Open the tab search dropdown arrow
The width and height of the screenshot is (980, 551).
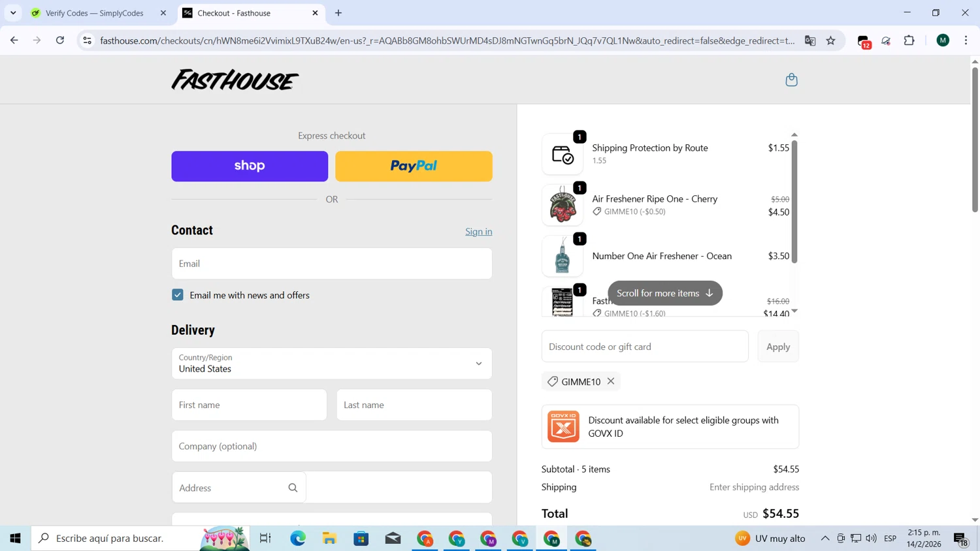pyautogui.click(x=13, y=13)
